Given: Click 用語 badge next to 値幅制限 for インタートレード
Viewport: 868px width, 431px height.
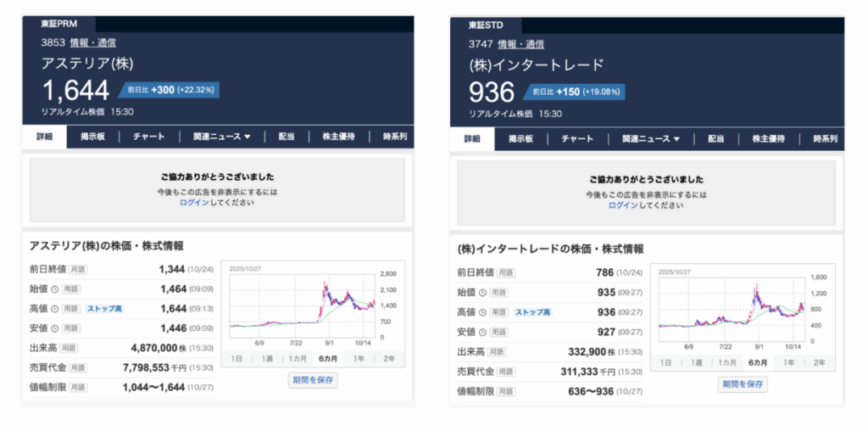Looking at the screenshot, I should coord(505,391).
